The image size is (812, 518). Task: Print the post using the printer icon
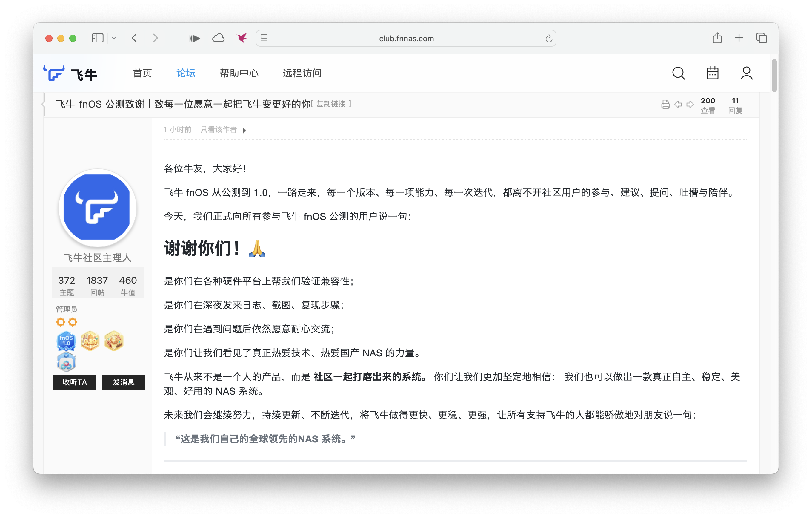(x=665, y=105)
